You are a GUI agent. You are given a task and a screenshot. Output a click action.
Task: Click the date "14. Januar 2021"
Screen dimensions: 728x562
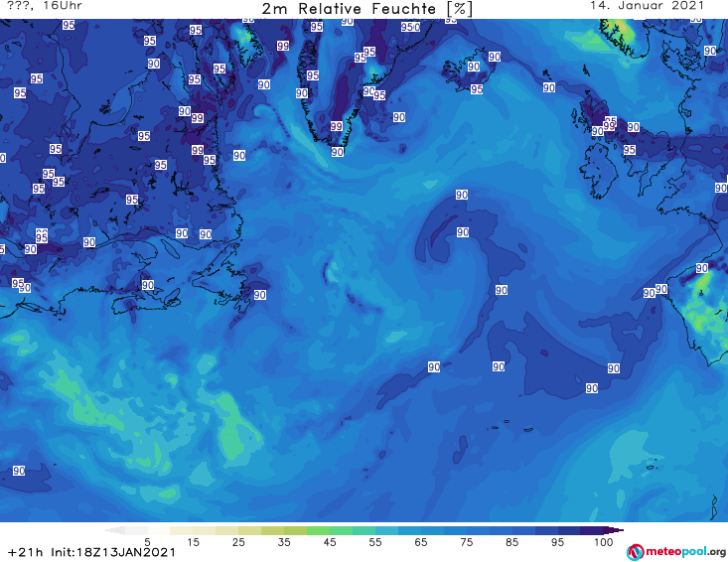pyautogui.click(x=647, y=6)
